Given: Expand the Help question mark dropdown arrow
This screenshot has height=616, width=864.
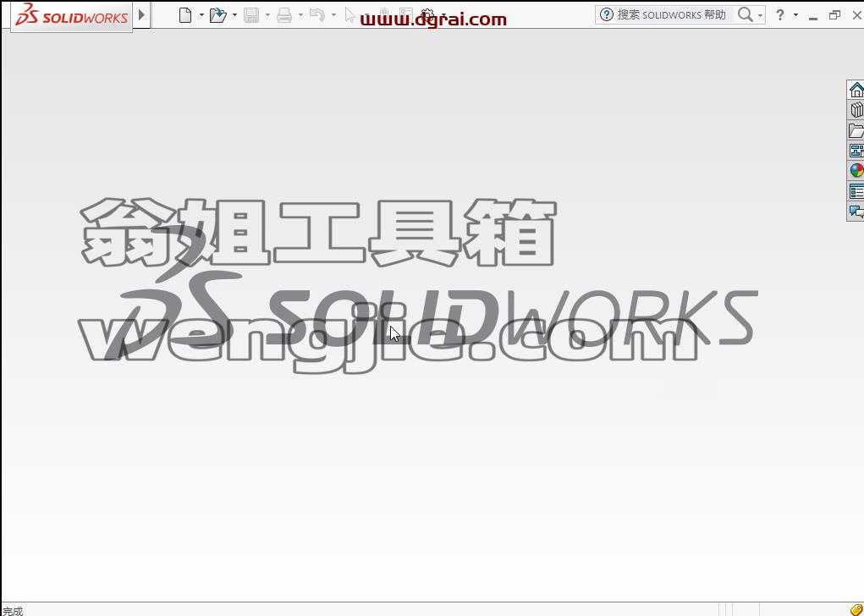Looking at the screenshot, I should pos(795,15).
